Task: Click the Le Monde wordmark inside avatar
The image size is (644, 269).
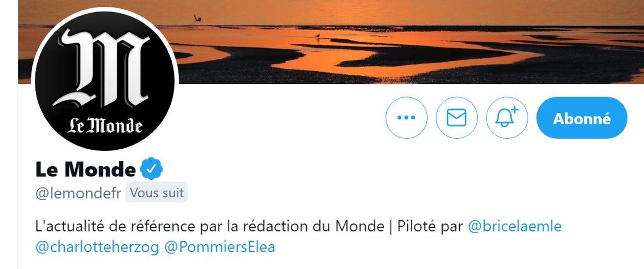Action: [x=105, y=126]
